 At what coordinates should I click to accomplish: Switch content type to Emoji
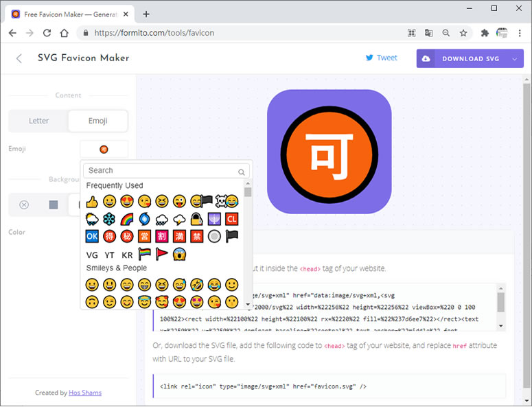pyautogui.click(x=97, y=121)
